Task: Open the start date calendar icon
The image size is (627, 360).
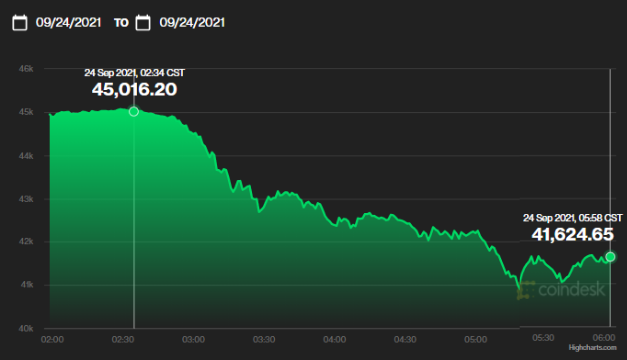Action: tap(20, 22)
